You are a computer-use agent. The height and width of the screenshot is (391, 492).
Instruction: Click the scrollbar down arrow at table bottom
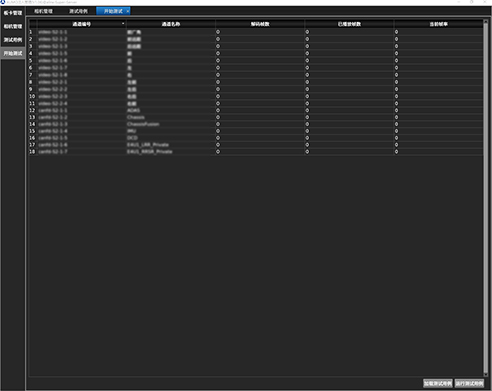pyautogui.click(x=485, y=374)
